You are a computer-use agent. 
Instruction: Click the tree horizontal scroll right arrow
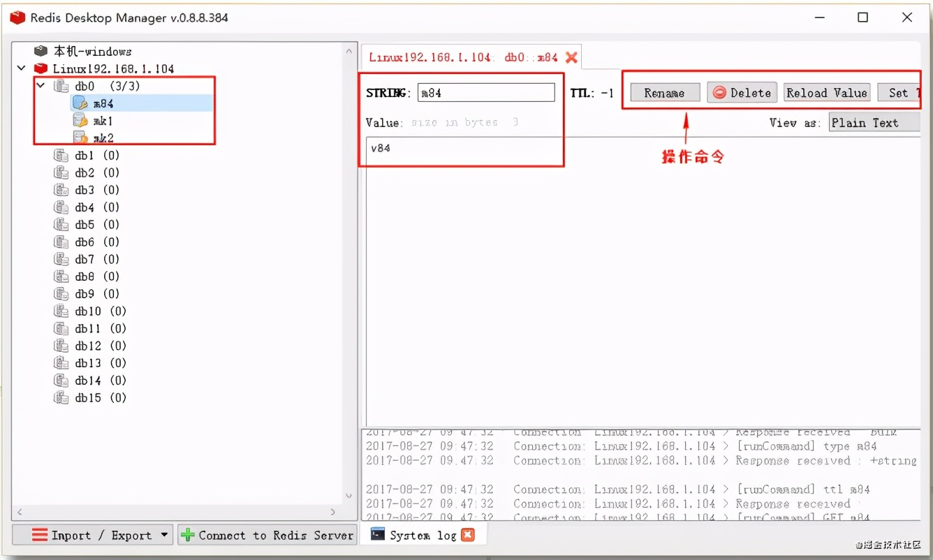334,512
